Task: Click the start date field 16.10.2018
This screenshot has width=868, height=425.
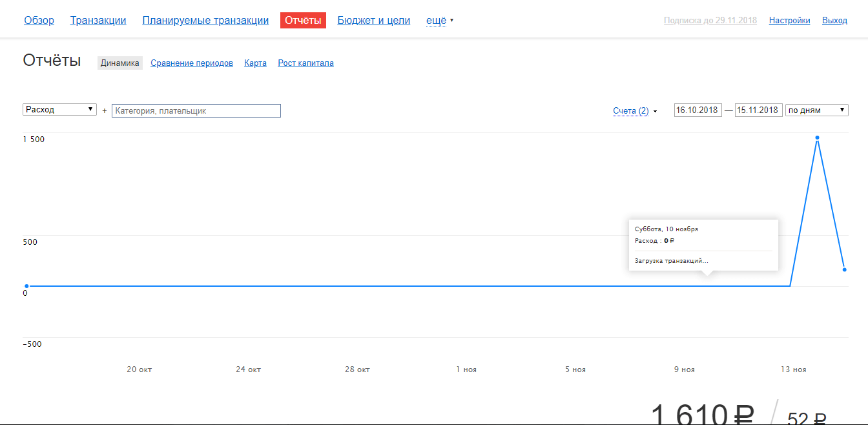Action: point(697,110)
